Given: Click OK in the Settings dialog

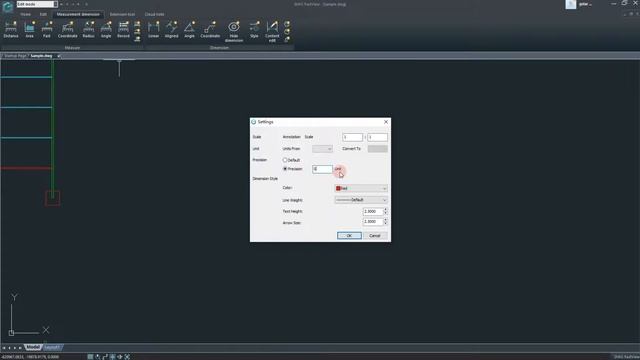Looking at the screenshot, I should [x=349, y=236].
